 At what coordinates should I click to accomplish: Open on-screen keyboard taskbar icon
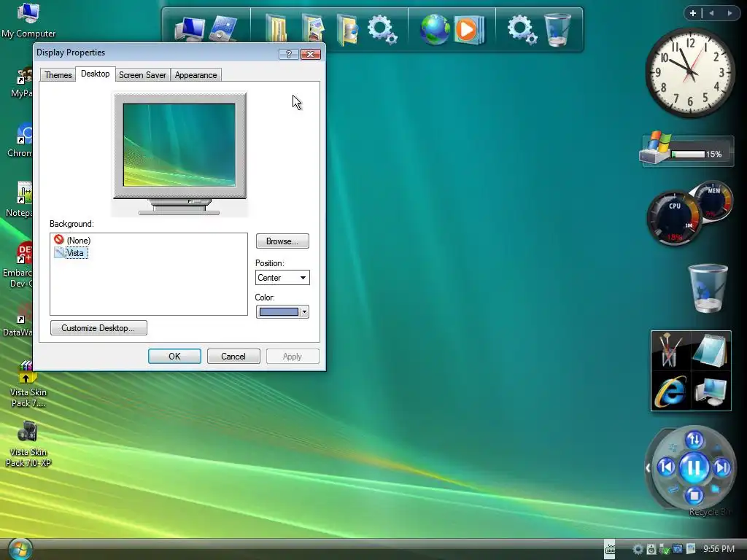610,549
